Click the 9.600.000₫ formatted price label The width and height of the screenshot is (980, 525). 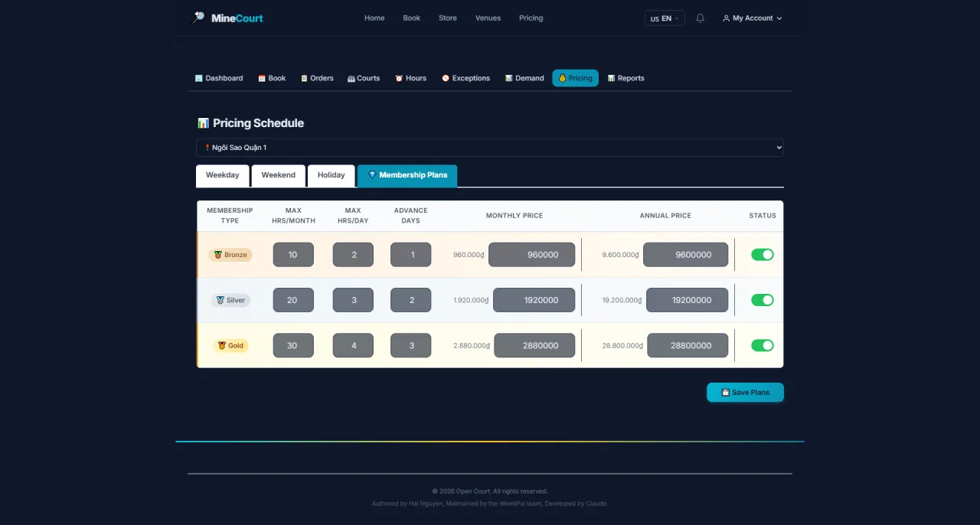pyautogui.click(x=621, y=255)
